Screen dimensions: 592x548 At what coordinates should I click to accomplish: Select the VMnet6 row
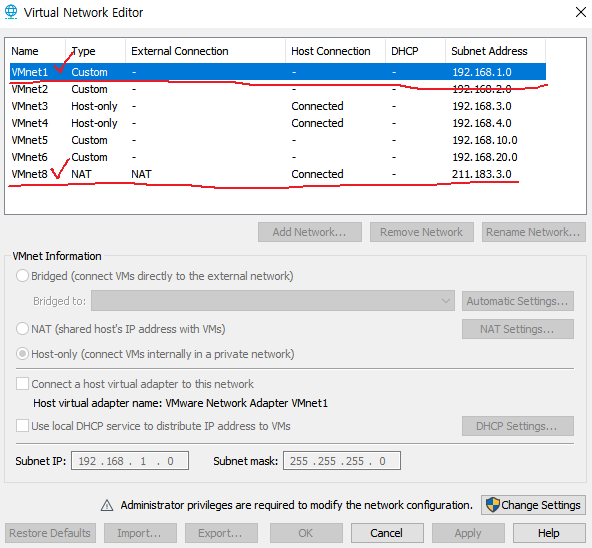tap(278, 157)
